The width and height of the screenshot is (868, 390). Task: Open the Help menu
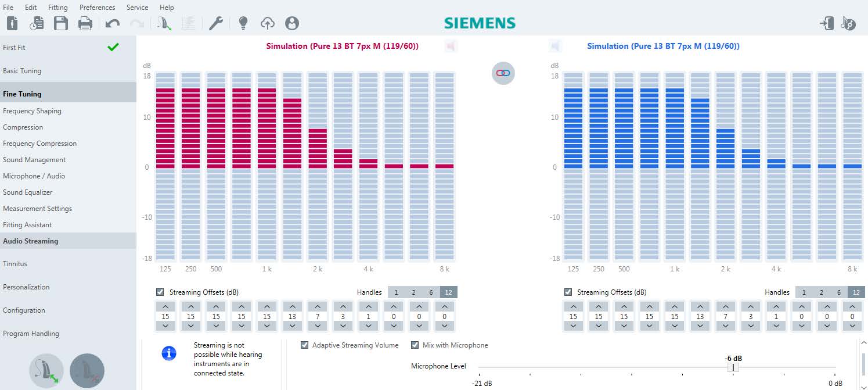pos(167,8)
